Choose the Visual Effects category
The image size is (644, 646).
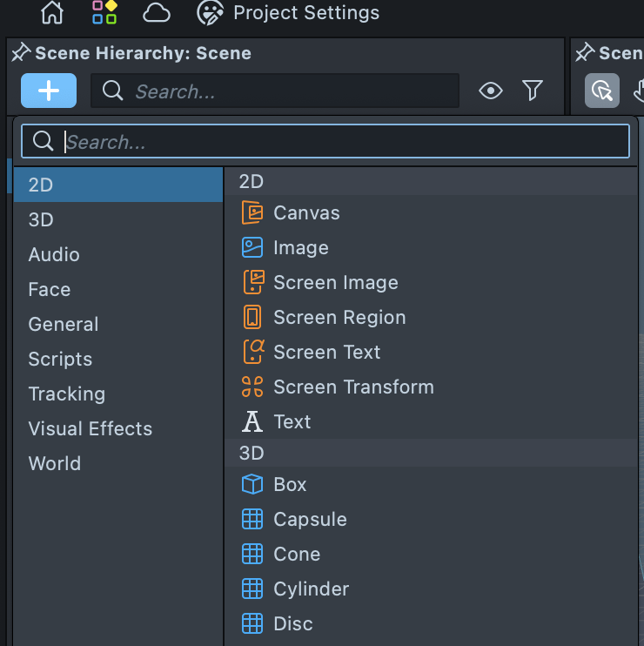(90, 428)
